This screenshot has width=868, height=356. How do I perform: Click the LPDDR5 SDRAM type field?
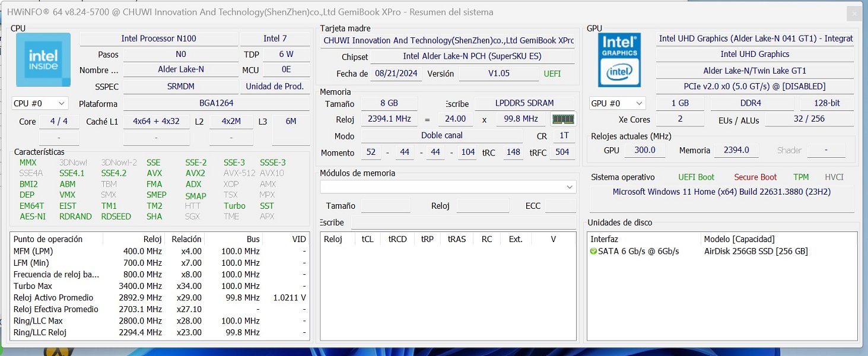pos(525,104)
